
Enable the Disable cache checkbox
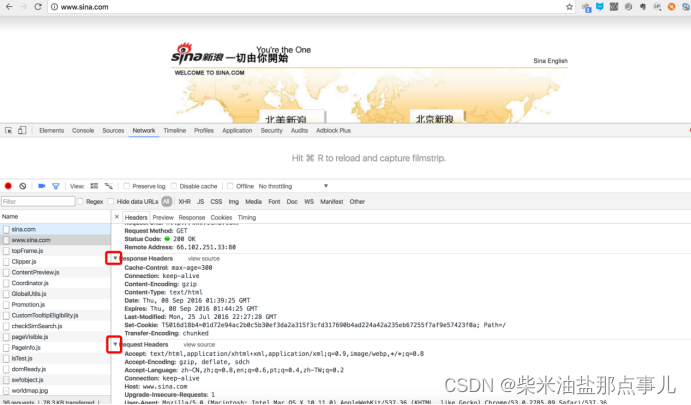click(x=174, y=186)
